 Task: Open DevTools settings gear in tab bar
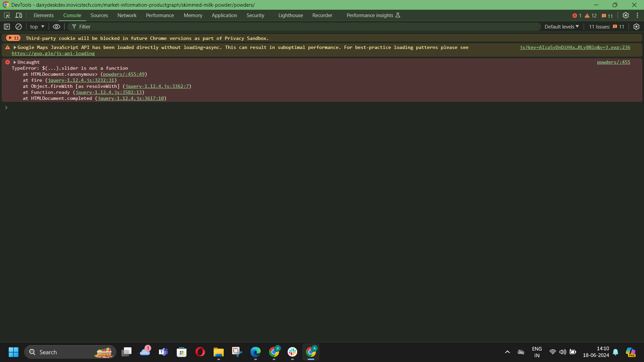(626, 15)
